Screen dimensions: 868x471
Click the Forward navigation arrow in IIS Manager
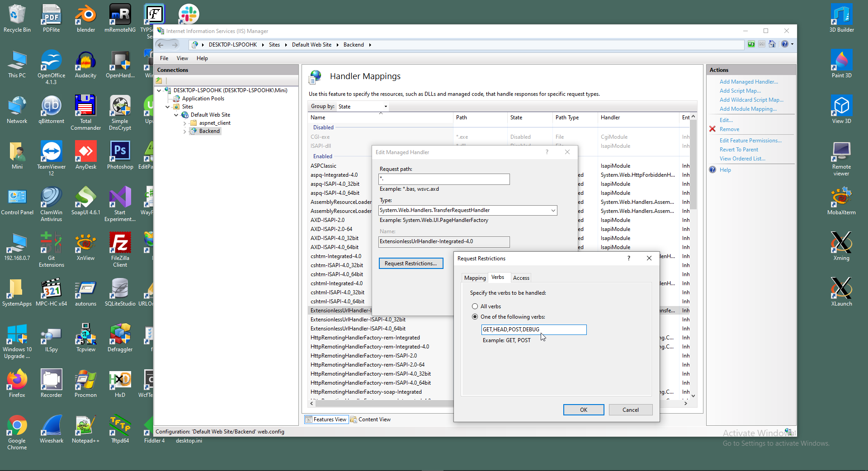[175, 45]
